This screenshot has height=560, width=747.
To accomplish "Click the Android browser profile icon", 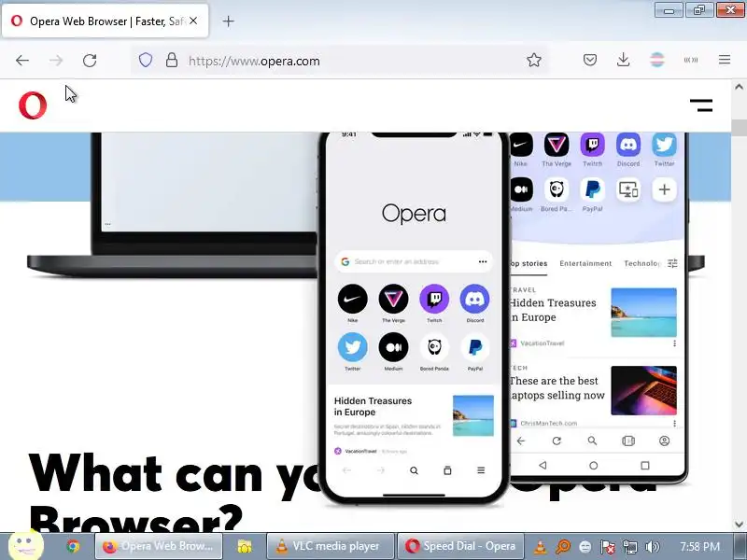I will [x=664, y=441].
